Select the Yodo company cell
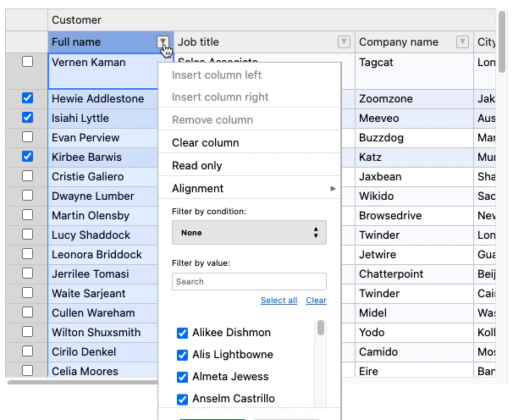Image resolution: width=513 pixels, height=420 pixels. pos(414,332)
